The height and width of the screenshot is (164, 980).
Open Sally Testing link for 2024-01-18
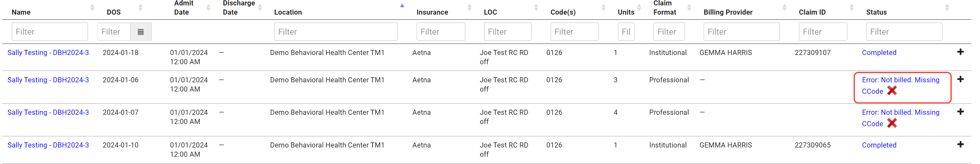[x=48, y=52]
